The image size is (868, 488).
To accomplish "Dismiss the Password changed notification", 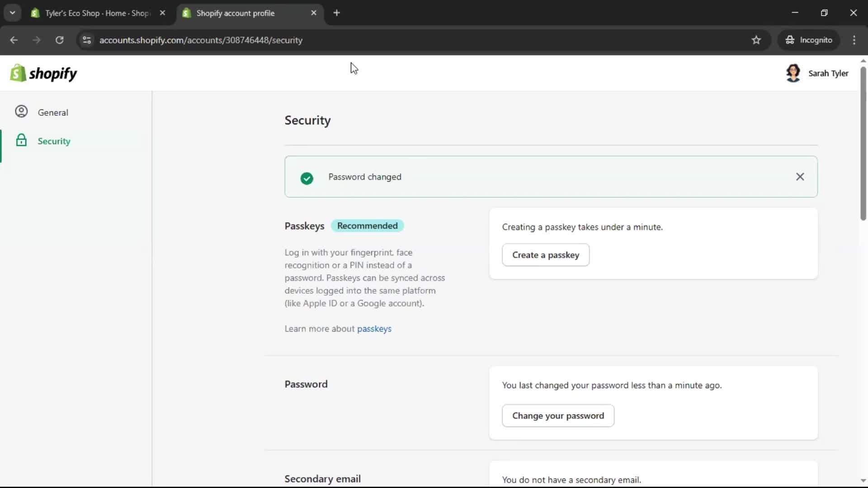I will pos(800,177).
